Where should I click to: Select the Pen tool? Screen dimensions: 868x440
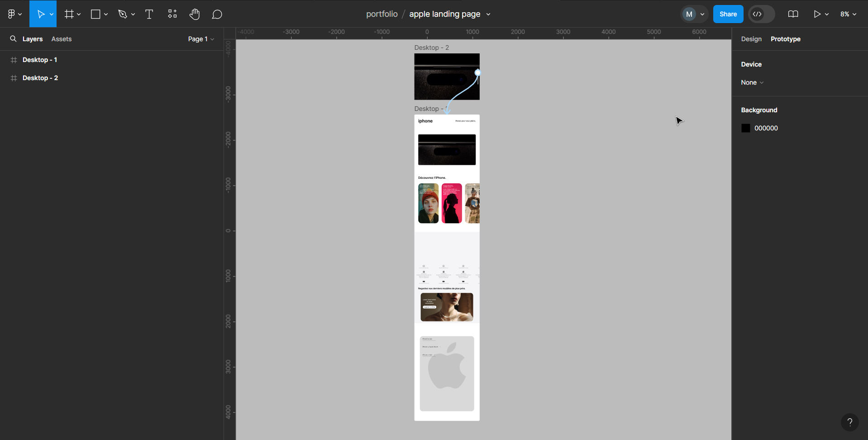click(122, 14)
